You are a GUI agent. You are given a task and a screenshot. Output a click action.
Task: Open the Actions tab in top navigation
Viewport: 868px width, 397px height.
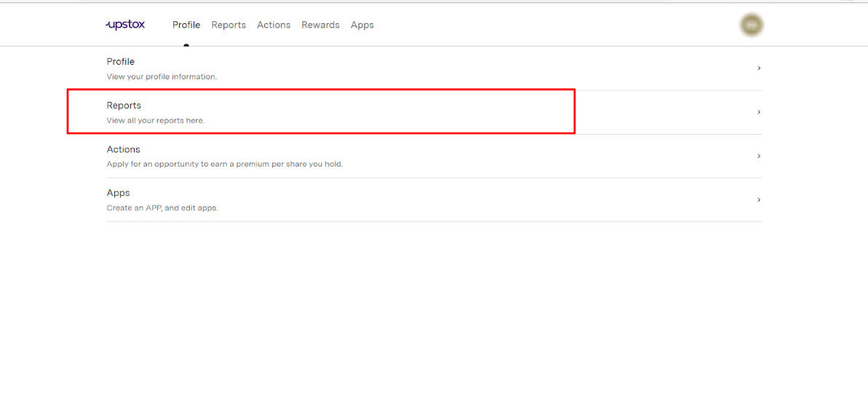(x=274, y=25)
